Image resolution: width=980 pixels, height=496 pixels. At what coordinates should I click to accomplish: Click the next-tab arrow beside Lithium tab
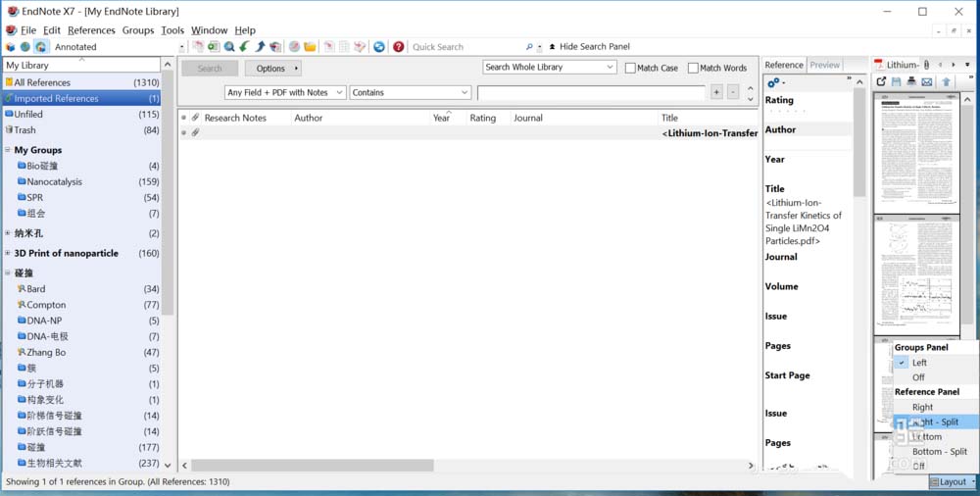pyautogui.click(x=954, y=65)
